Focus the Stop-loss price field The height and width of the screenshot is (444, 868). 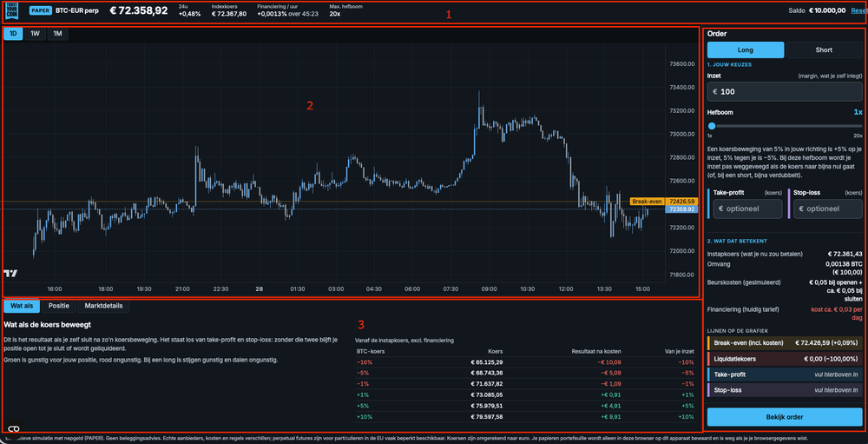click(827, 209)
